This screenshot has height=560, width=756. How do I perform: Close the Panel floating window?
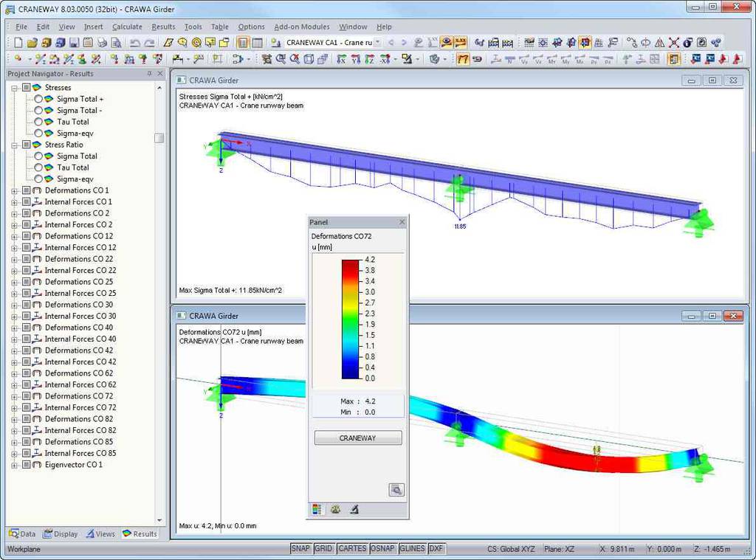pyautogui.click(x=402, y=222)
